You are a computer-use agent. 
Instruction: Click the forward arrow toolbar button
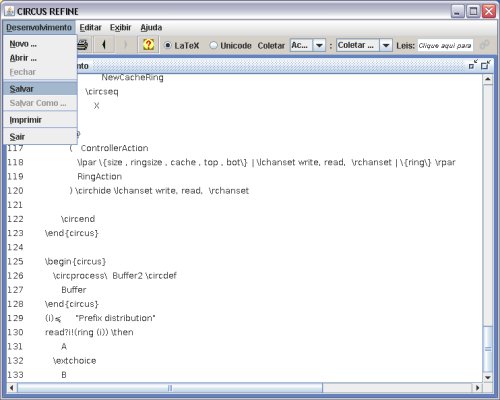[x=125, y=45]
